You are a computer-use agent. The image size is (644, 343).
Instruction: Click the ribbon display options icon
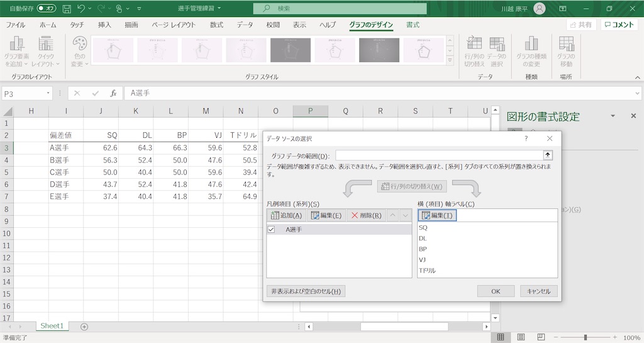coord(563,8)
